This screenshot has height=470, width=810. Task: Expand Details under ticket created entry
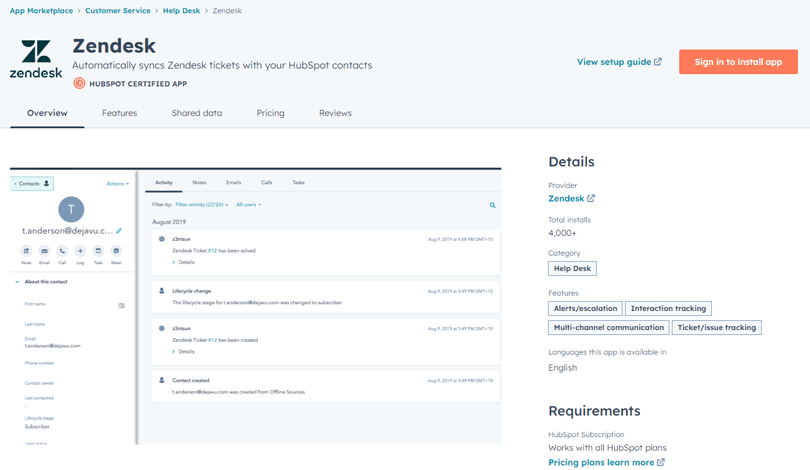(x=183, y=352)
